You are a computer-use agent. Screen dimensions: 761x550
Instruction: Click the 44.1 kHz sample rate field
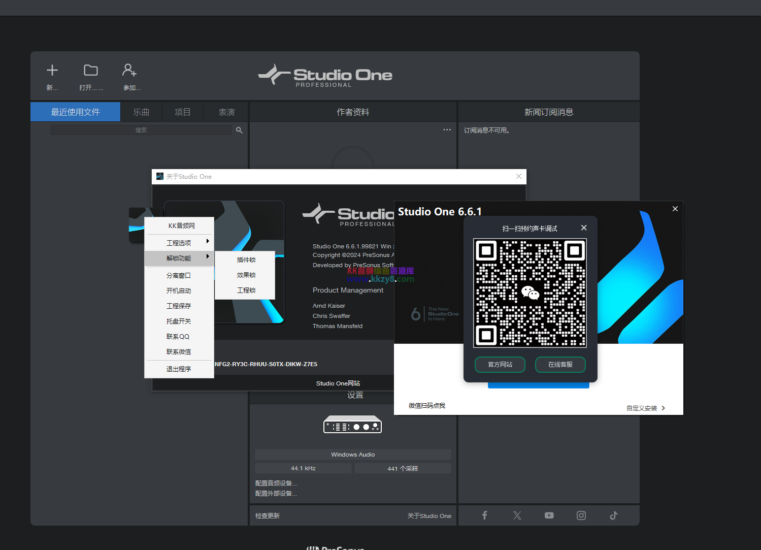coord(303,468)
